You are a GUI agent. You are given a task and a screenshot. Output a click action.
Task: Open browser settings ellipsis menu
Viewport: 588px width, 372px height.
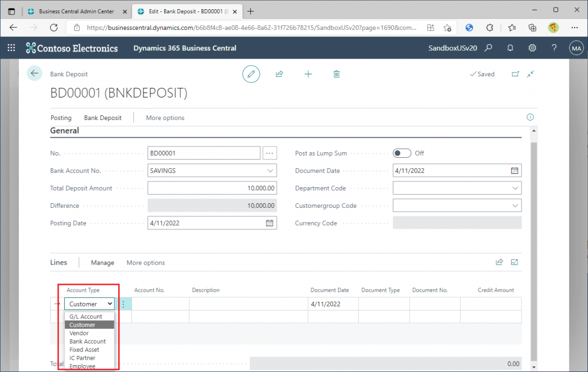pos(574,28)
